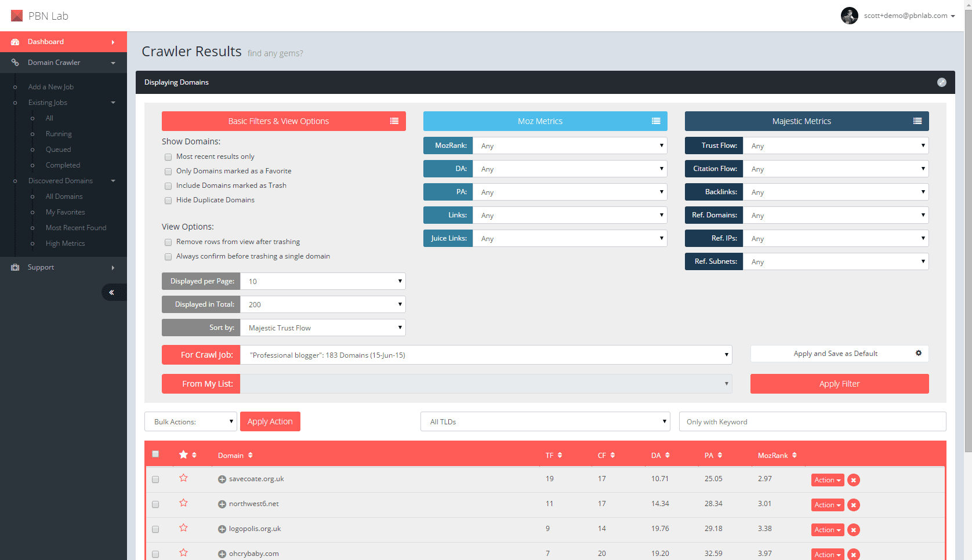Enable Most recent results only checkbox
Screen dimensions: 972x560
pyautogui.click(x=168, y=157)
